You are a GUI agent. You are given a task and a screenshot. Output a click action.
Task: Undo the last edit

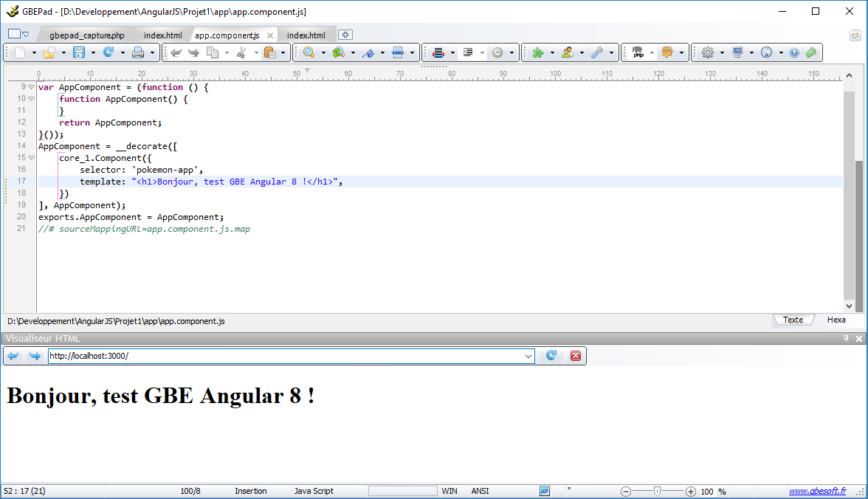point(176,52)
